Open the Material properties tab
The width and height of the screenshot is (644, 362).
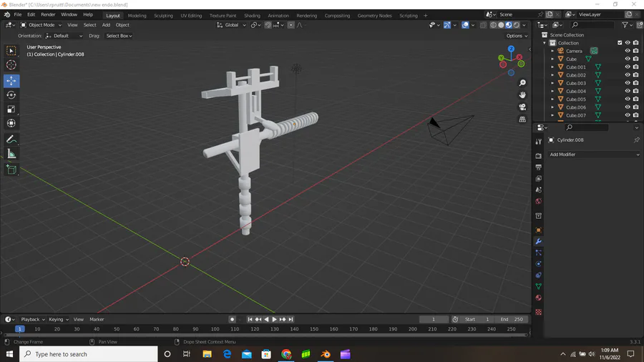click(538, 298)
